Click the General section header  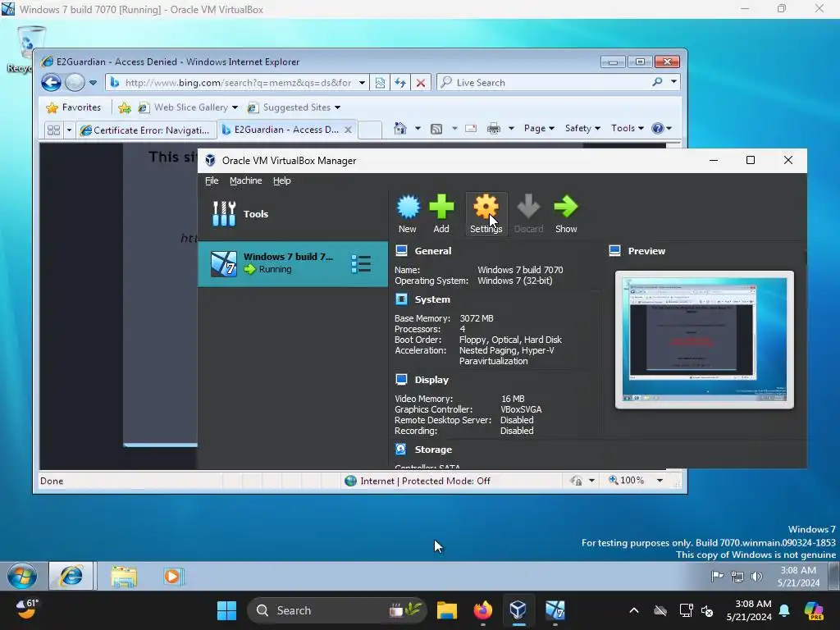coord(433,251)
